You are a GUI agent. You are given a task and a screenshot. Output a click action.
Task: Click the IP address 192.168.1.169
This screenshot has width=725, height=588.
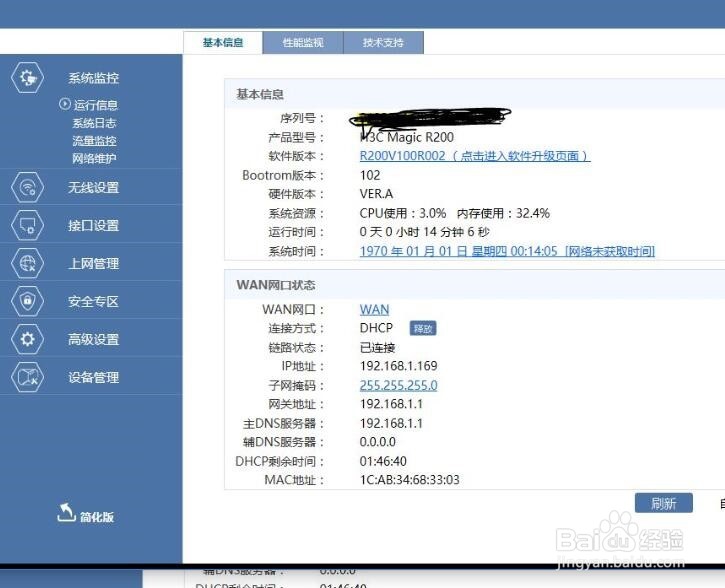point(399,366)
